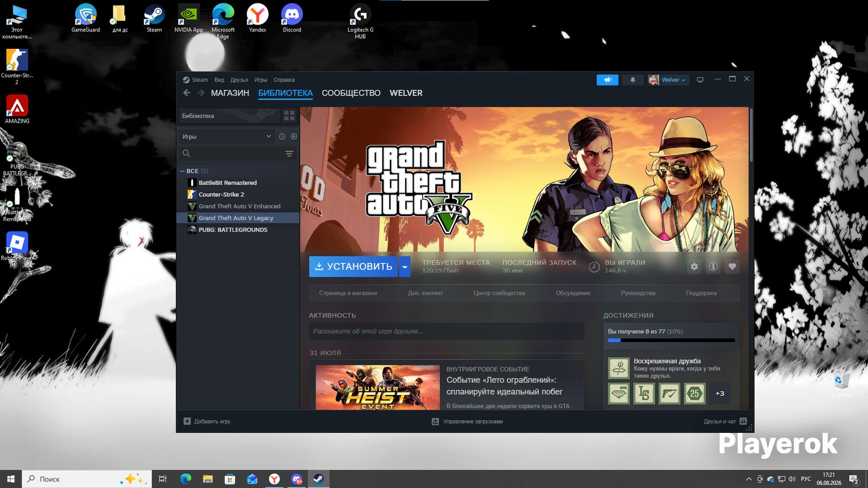The width and height of the screenshot is (868, 488).
Task: Click the Add a game plus icon
Action: 187,421
